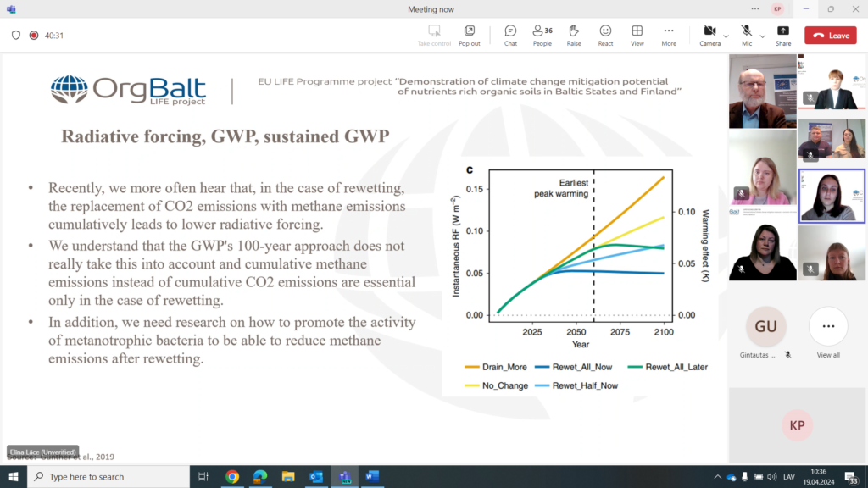
Task: Open the Chat panel
Action: (510, 36)
